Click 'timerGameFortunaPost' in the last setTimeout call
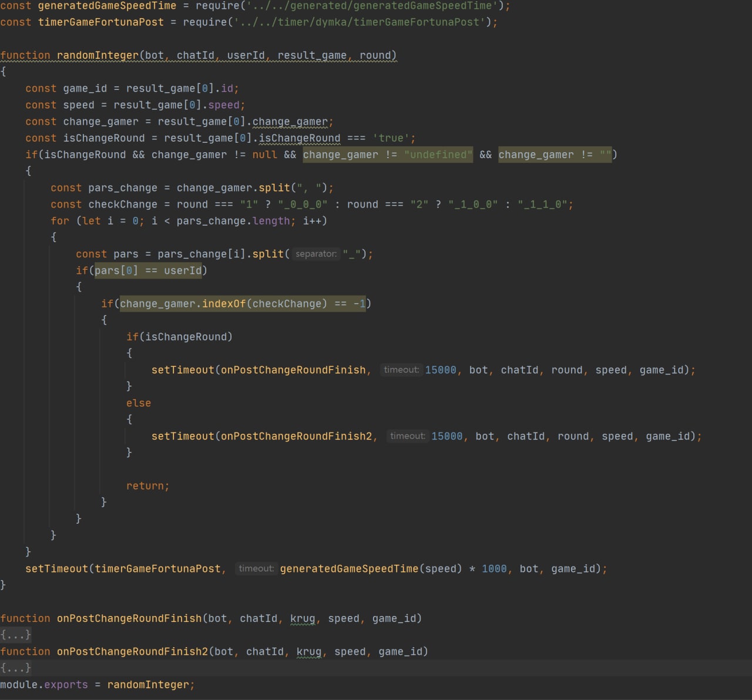Image resolution: width=752 pixels, height=700 pixels. pyautogui.click(x=157, y=568)
